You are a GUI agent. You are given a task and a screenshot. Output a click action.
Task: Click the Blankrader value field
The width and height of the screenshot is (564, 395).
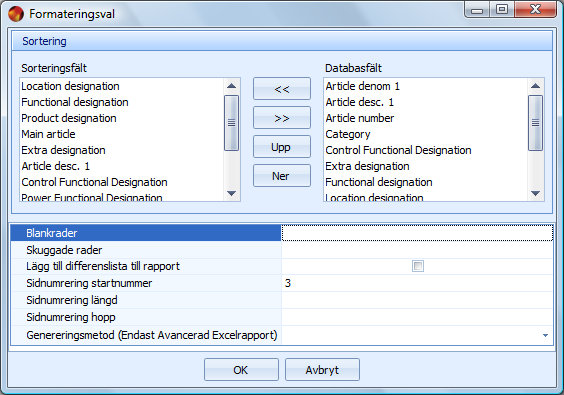(x=417, y=233)
